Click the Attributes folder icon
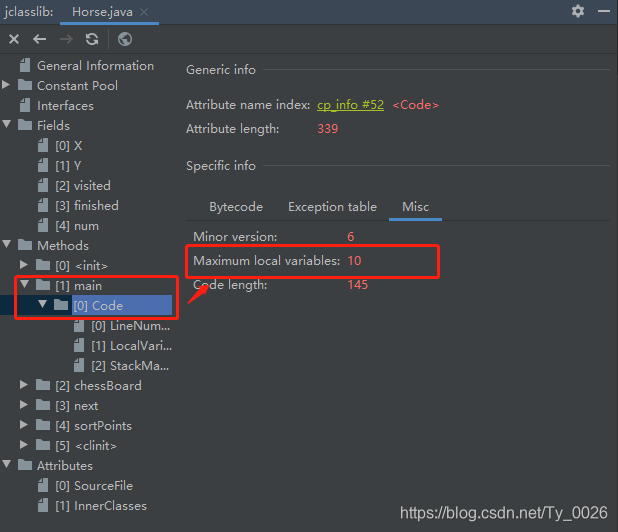Screen dimensions: 618x532 [25, 465]
